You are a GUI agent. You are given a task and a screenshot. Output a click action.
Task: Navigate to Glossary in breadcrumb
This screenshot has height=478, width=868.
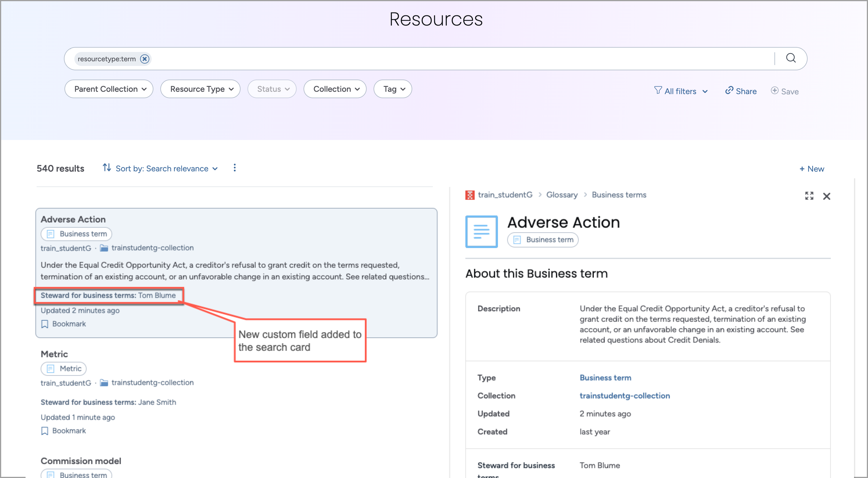click(x=562, y=195)
